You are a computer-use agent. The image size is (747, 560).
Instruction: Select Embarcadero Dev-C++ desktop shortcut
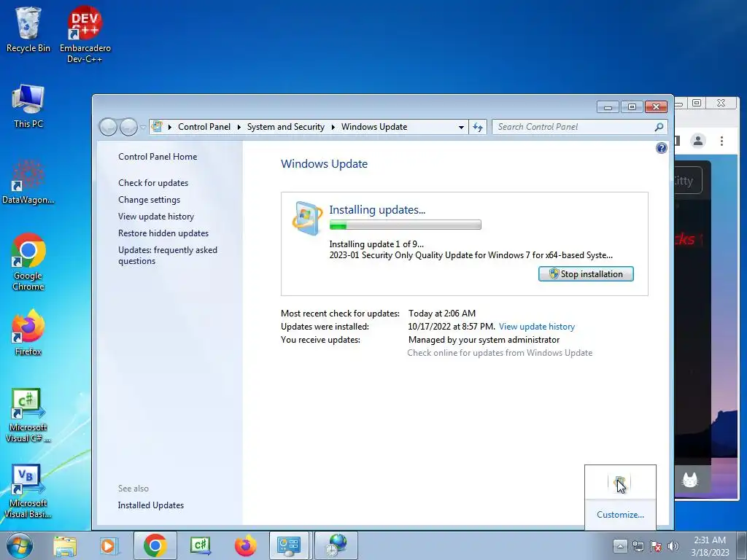85,34
